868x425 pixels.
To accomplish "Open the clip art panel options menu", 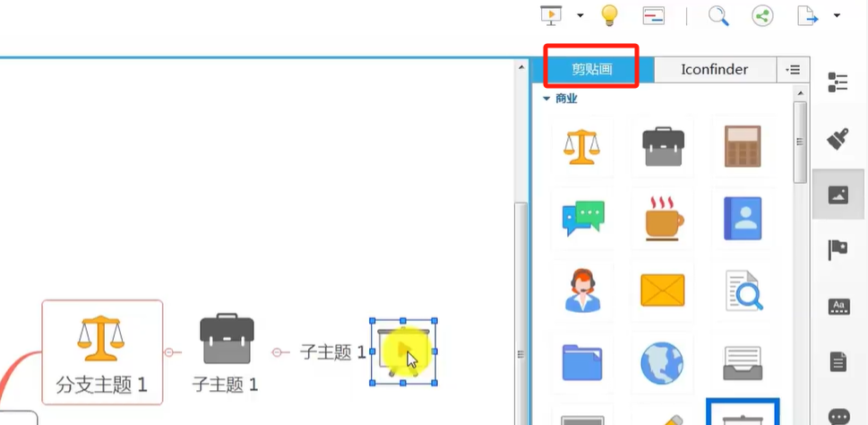I will [793, 69].
